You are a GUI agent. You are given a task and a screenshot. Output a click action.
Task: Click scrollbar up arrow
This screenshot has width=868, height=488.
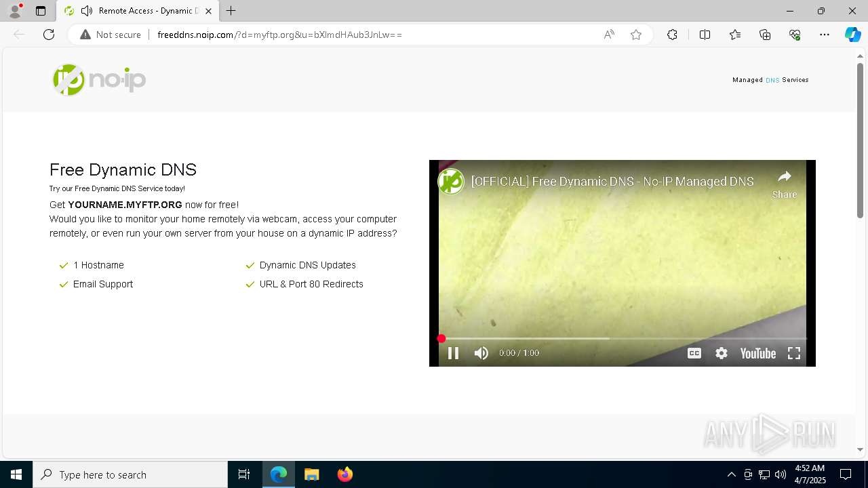click(x=860, y=55)
